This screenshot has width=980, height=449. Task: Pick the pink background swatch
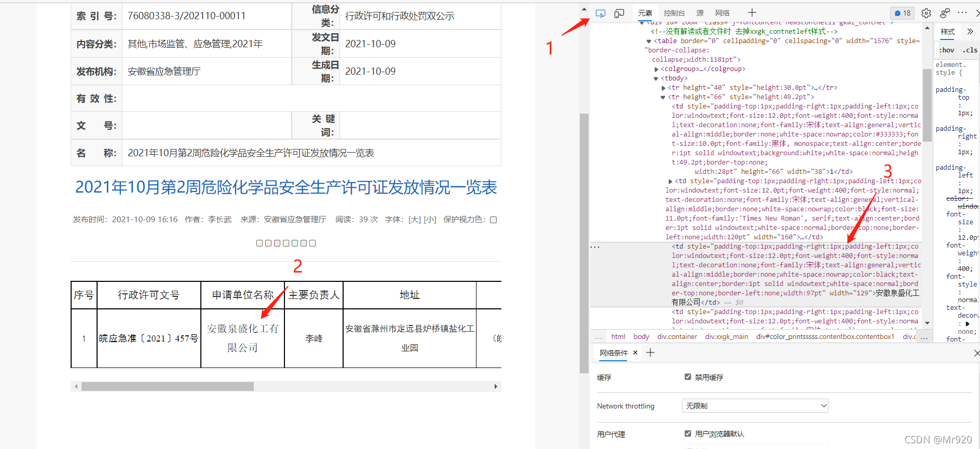click(x=277, y=243)
